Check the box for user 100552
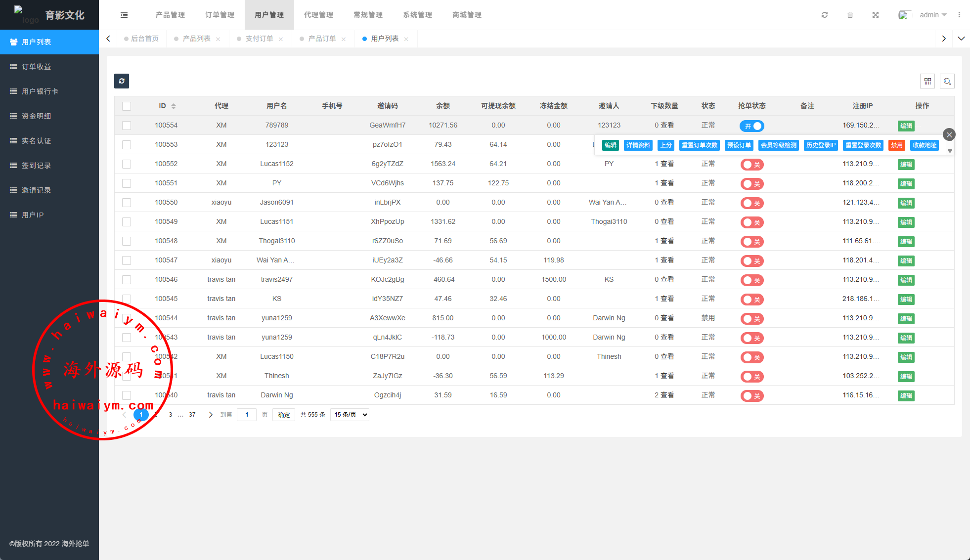 click(127, 164)
